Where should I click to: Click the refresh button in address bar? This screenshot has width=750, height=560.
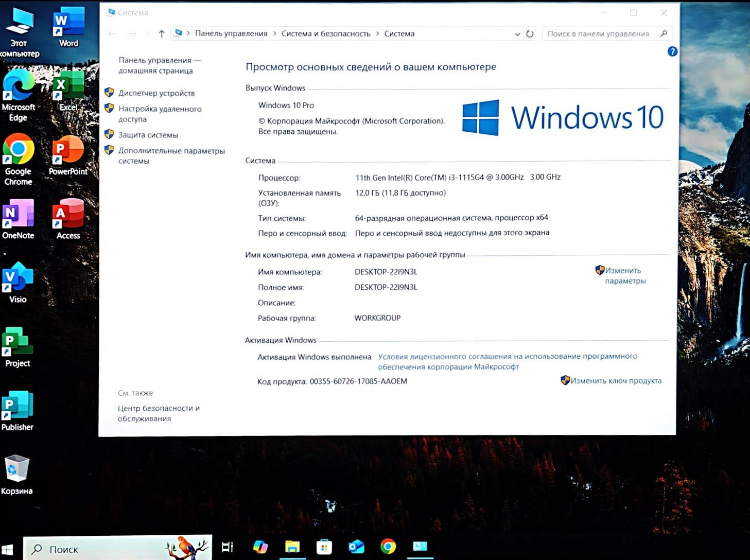(530, 34)
